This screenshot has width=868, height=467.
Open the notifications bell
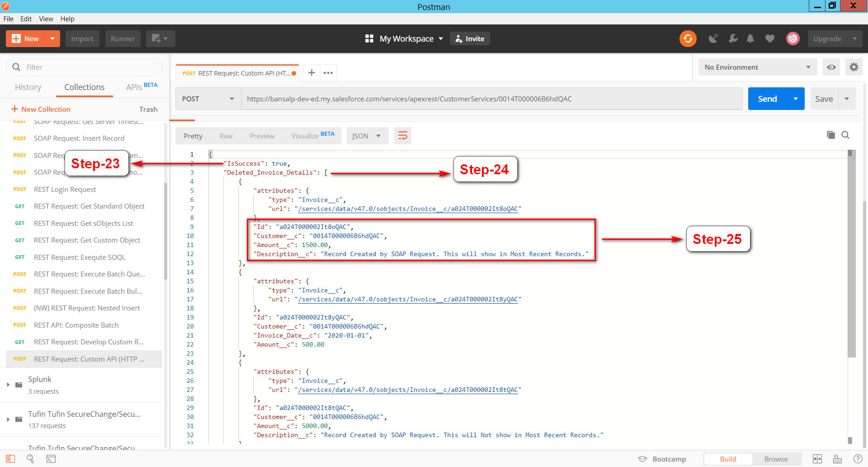pyautogui.click(x=750, y=39)
